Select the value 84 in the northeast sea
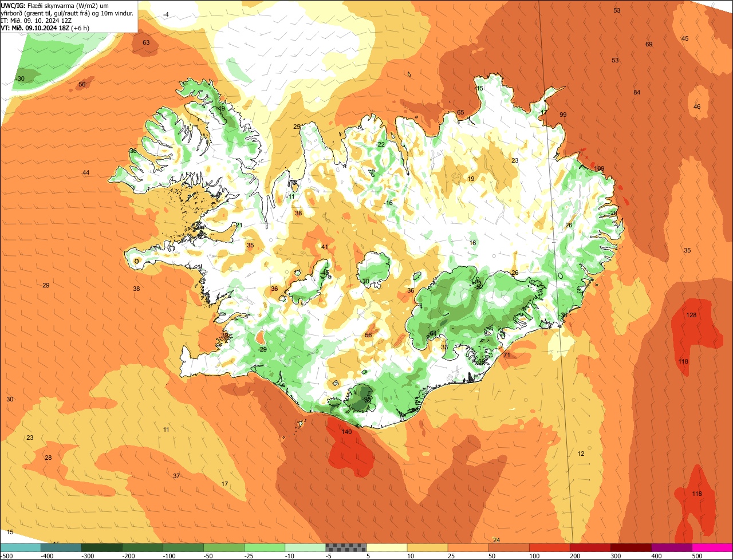 [637, 92]
